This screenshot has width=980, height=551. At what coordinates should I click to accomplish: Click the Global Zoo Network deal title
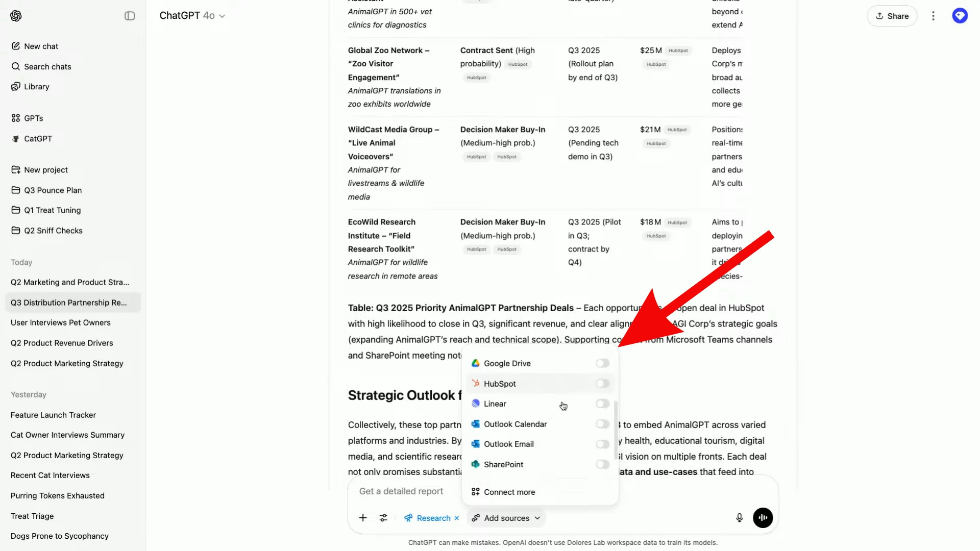pyautogui.click(x=388, y=64)
